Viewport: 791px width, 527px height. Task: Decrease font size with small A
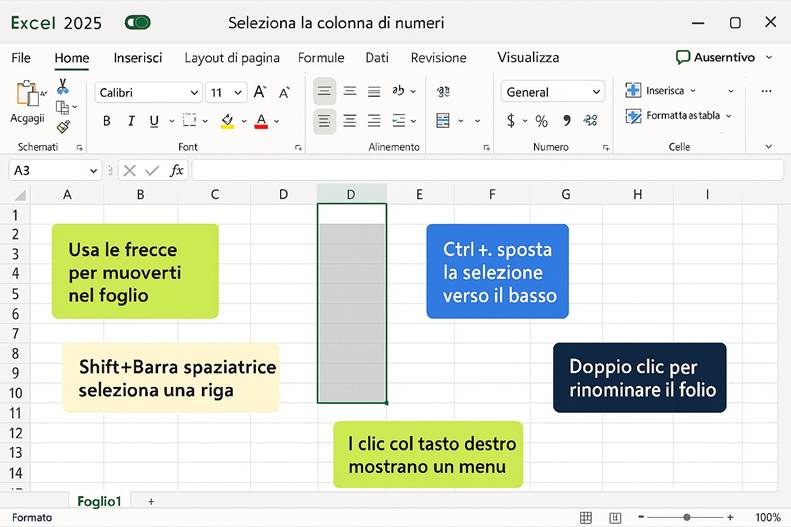click(x=285, y=92)
